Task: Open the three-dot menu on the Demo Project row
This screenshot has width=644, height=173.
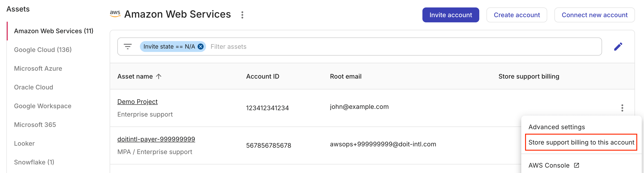Action: click(x=622, y=108)
